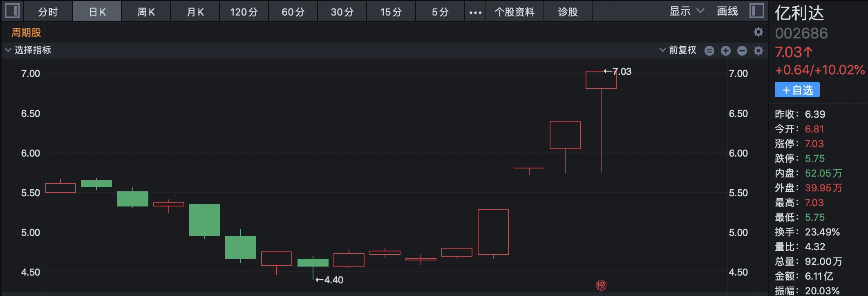
Task: Expand 选择指标 indicator selector
Action: pos(28,50)
